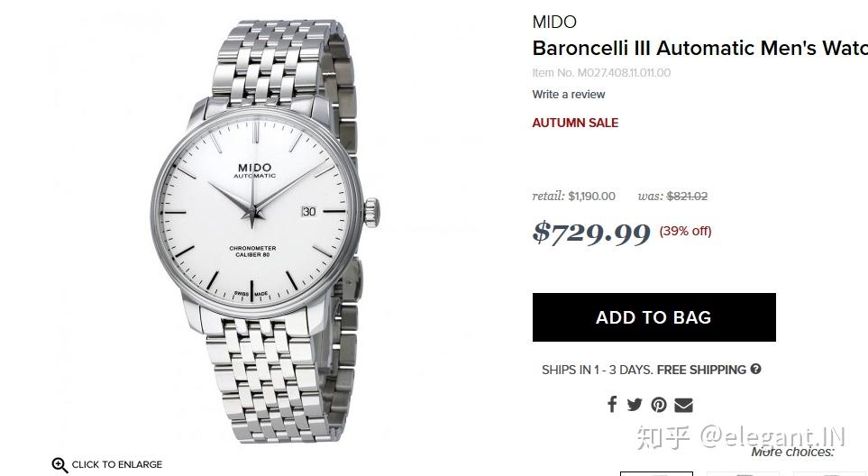Screen dimensions: 868x476
Task: Add the Baroncelli watch to bag
Action: click(653, 317)
